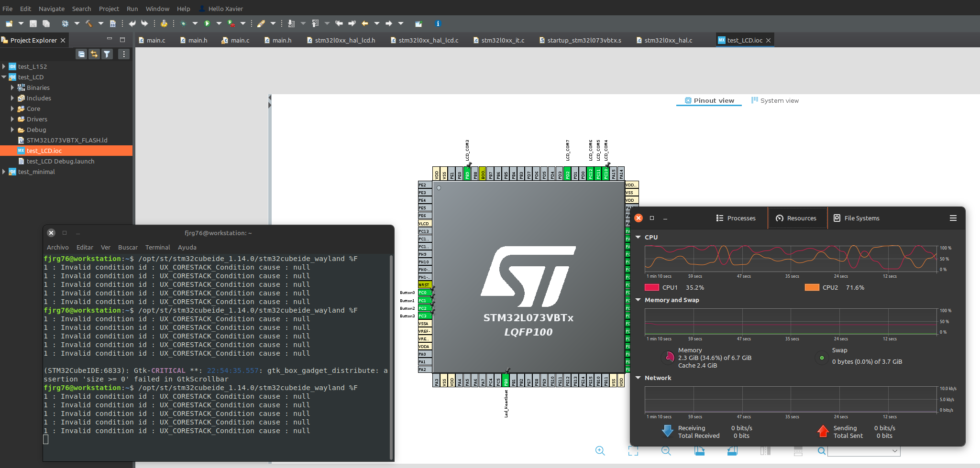Click the Debug bug icon in toolbar
The image size is (980, 468).
pos(183,23)
